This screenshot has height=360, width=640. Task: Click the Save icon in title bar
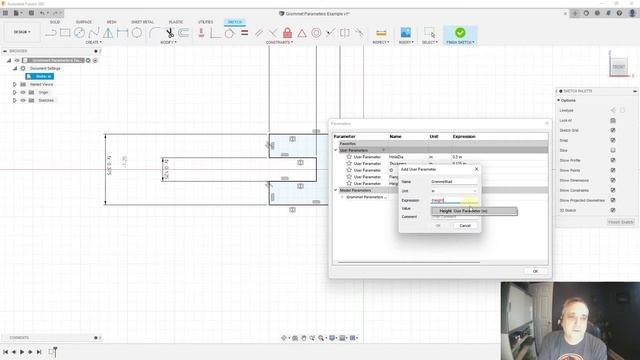(x=31, y=13)
